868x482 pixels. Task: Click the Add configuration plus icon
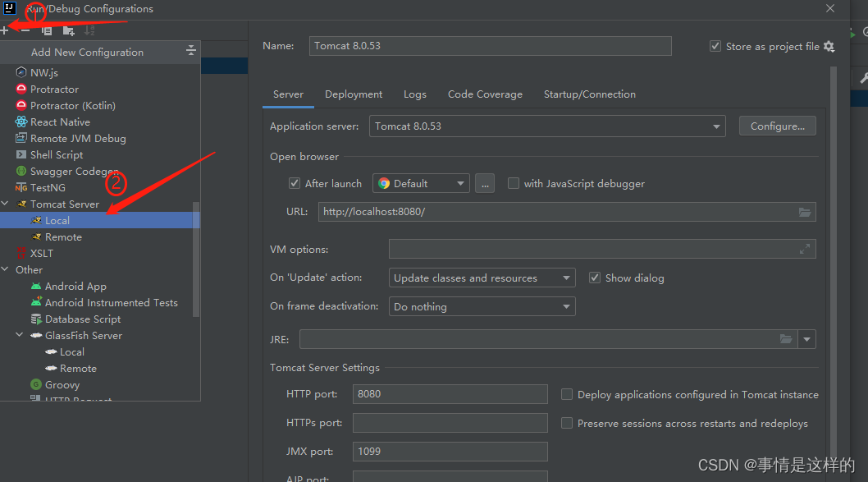point(4,30)
